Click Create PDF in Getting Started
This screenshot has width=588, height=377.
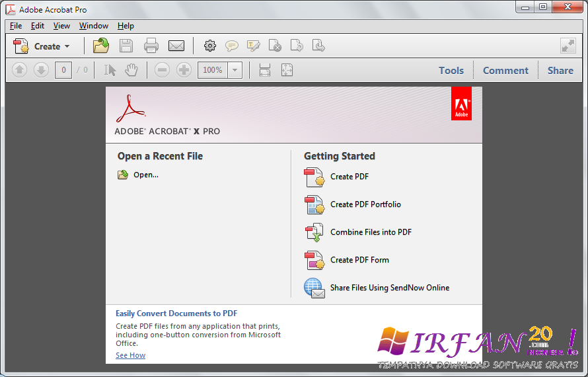349,177
